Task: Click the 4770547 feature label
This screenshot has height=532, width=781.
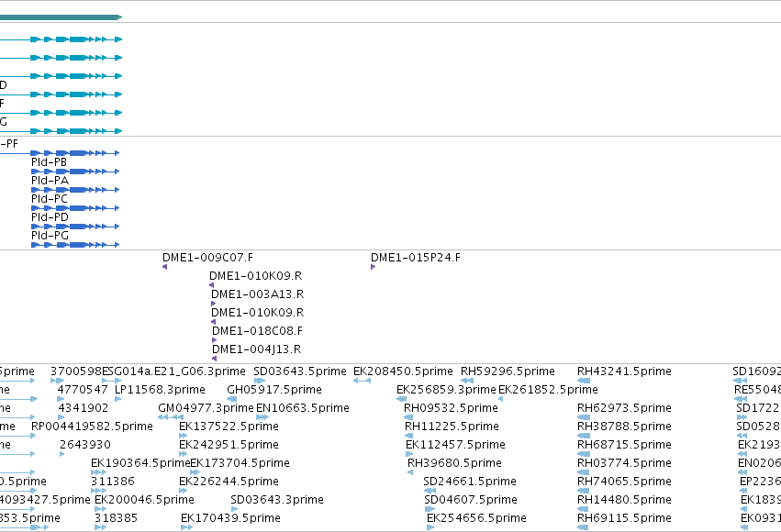Action: point(83,390)
